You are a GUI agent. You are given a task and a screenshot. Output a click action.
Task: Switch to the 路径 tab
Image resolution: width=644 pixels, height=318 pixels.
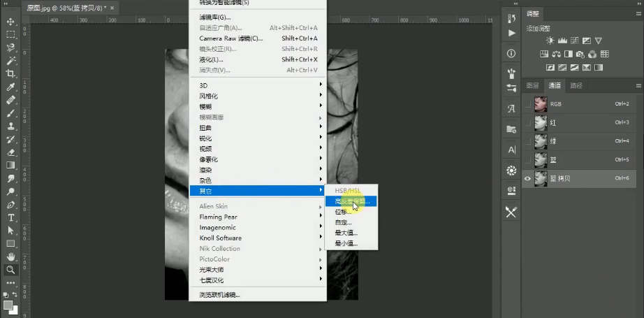tap(577, 85)
